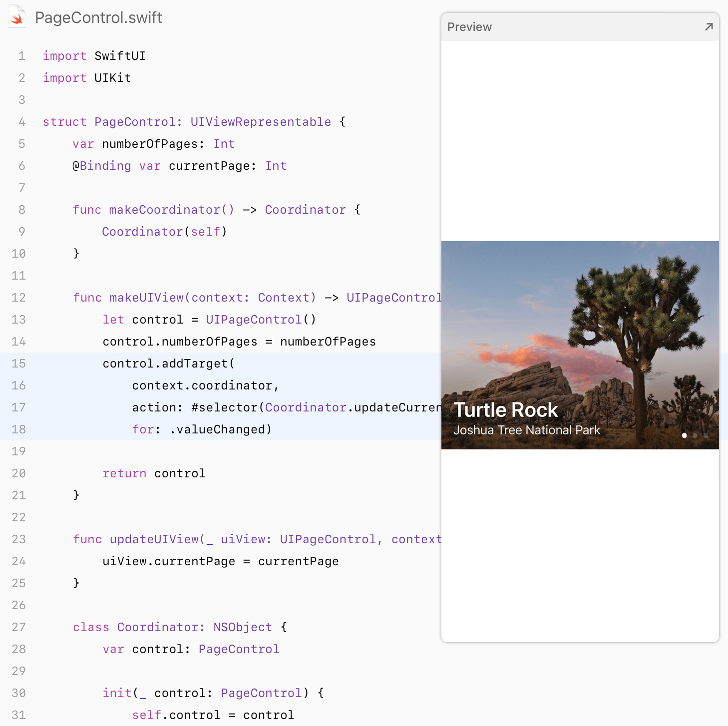Click the 'return control' statement
Image resolution: width=728 pixels, height=726 pixels.
[154, 473]
